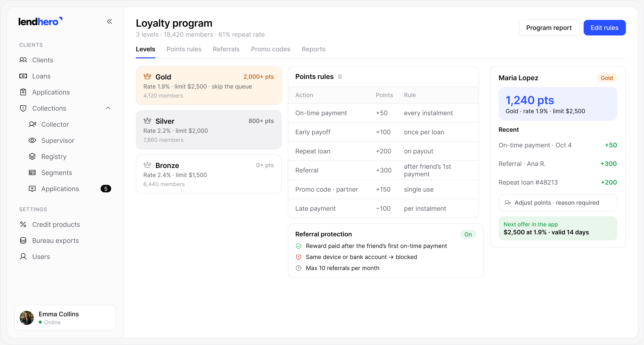
Task: Open the Promo codes tab
Action: pyautogui.click(x=271, y=49)
